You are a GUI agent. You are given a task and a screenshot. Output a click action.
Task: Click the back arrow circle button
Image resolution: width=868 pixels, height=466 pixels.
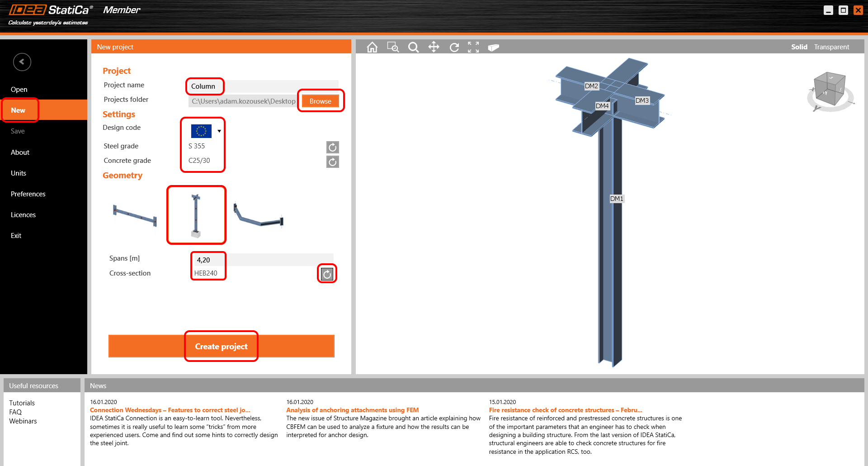tap(22, 62)
